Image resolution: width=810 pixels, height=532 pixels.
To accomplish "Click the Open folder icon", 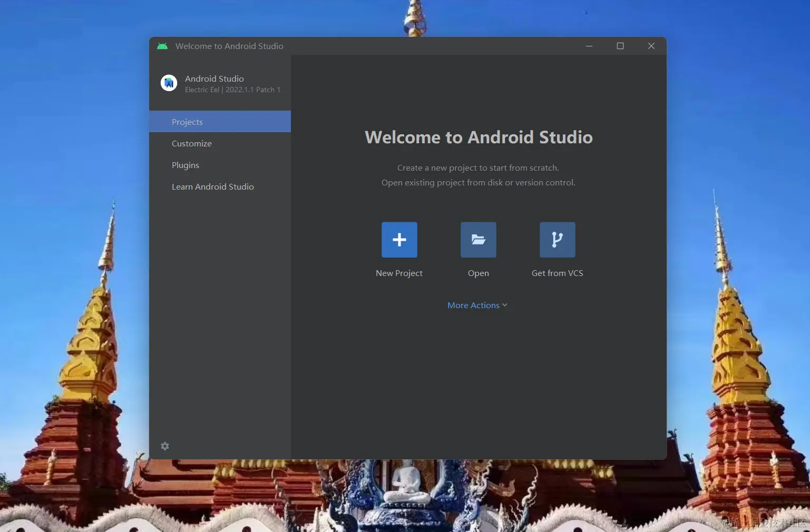I will click(478, 240).
